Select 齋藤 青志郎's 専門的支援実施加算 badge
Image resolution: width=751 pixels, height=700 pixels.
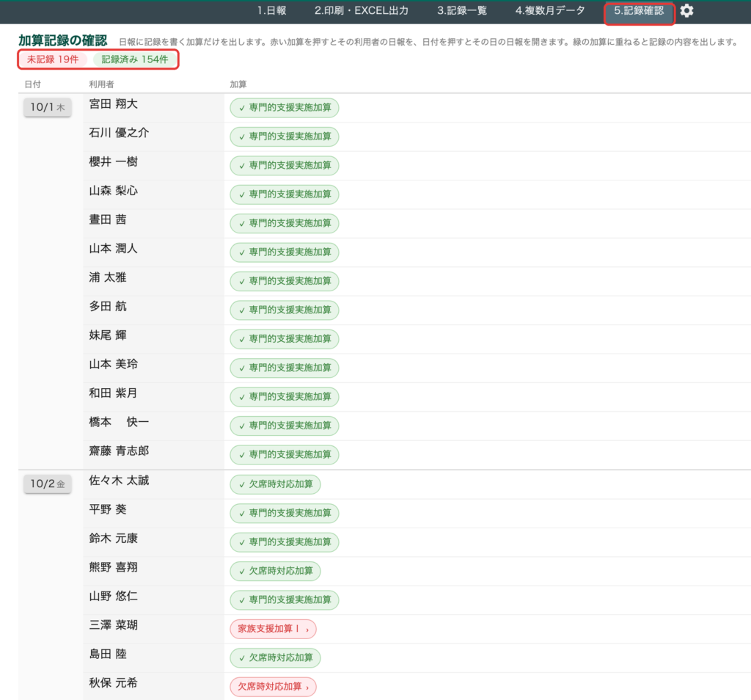285,454
